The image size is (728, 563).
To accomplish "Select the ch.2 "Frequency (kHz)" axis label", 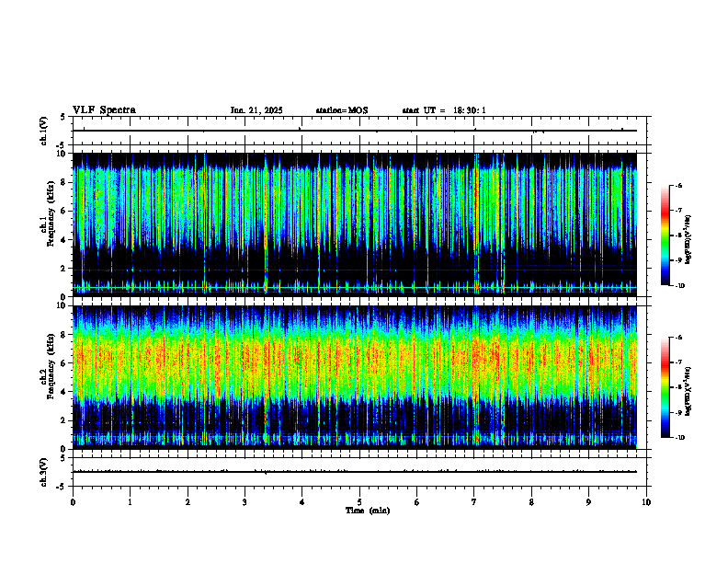I will 51,366.
